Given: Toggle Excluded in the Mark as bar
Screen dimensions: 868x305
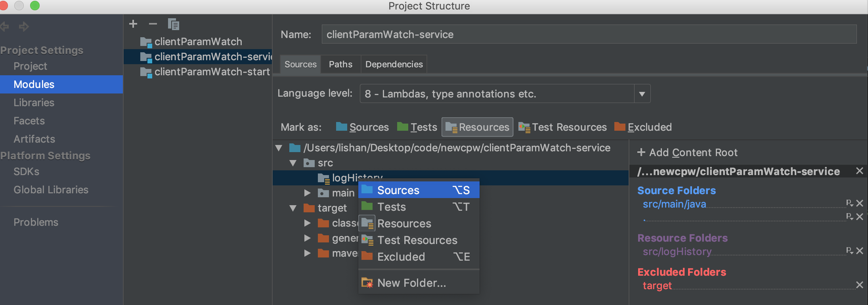Looking at the screenshot, I should click(643, 127).
